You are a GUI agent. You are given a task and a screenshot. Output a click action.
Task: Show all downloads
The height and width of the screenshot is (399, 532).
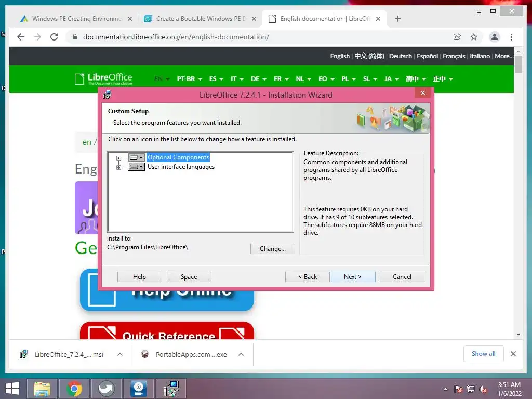coord(484,354)
